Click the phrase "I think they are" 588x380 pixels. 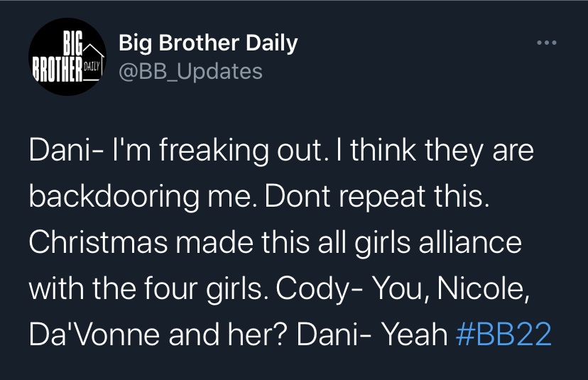click(435, 151)
